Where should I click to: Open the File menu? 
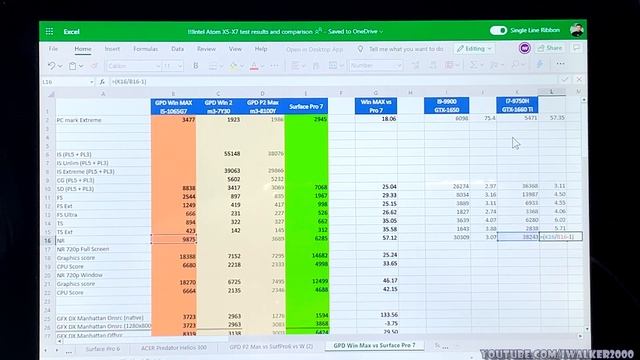(53, 49)
